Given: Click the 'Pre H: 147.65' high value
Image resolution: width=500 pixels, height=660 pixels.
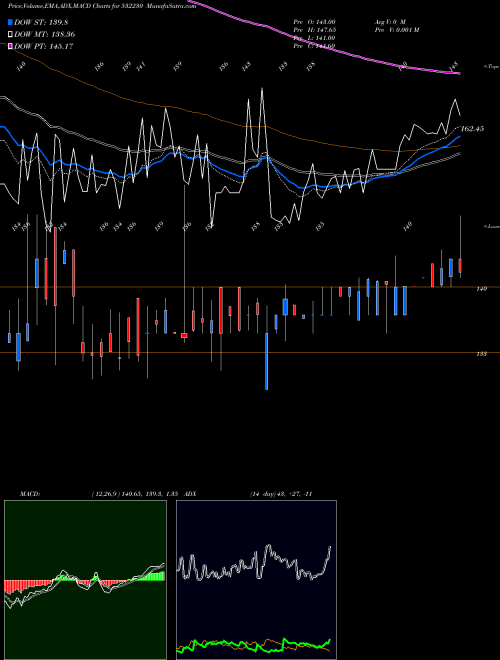Looking at the screenshot, I should point(314,30).
